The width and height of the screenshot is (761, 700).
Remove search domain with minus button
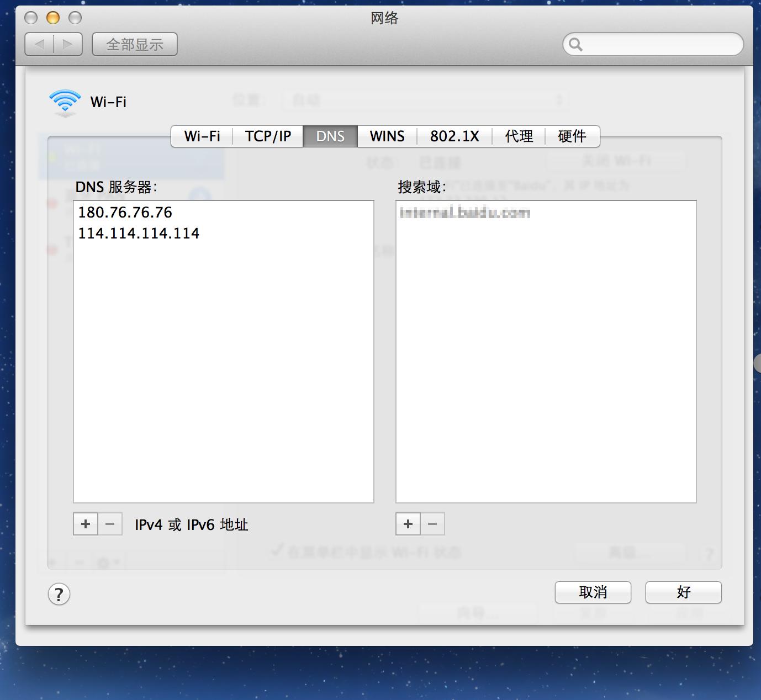[432, 524]
